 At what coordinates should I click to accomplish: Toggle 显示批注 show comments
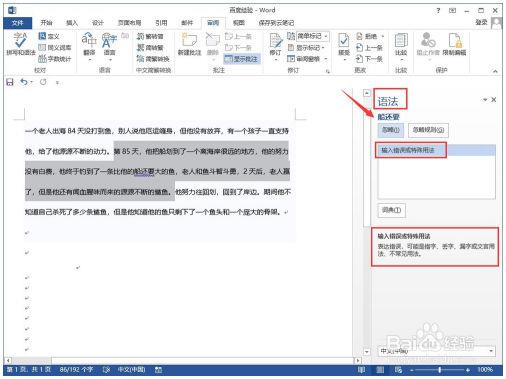pyautogui.click(x=242, y=59)
